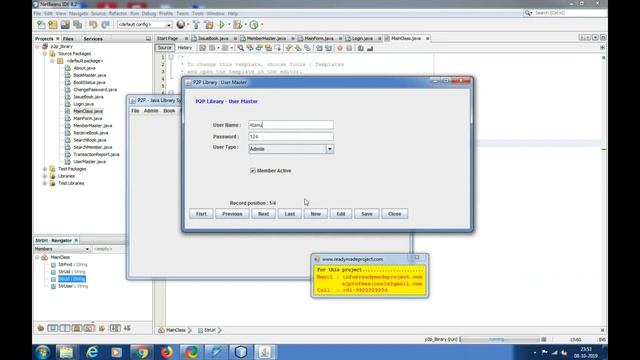This screenshot has width=640, height=360.
Task: Click the Next record button
Action: [x=263, y=214]
